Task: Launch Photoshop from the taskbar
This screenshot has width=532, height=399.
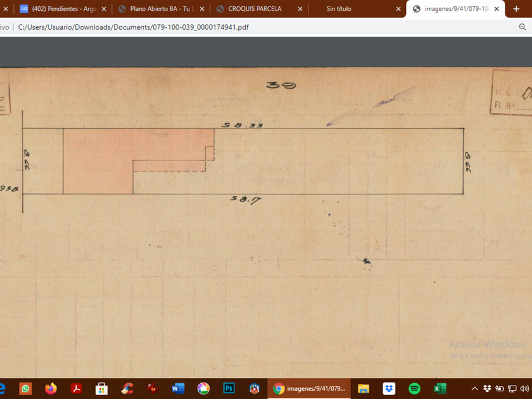Action: tap(229, 388)
